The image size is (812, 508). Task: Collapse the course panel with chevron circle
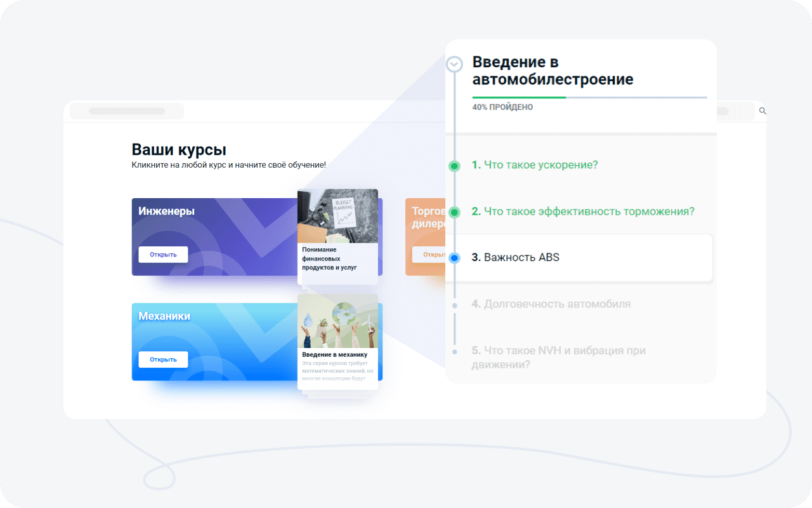coord(454,64)
